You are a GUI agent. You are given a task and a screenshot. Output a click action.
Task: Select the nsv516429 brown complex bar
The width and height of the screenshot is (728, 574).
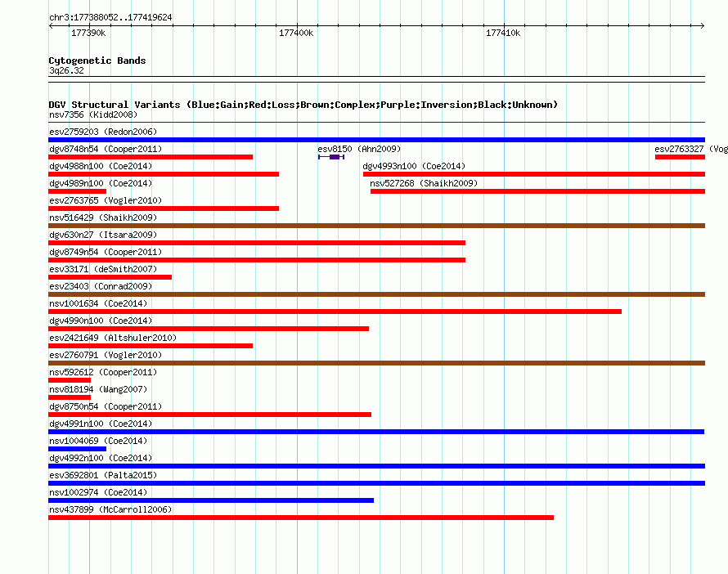pyautogui.click(x=376, y=226)
